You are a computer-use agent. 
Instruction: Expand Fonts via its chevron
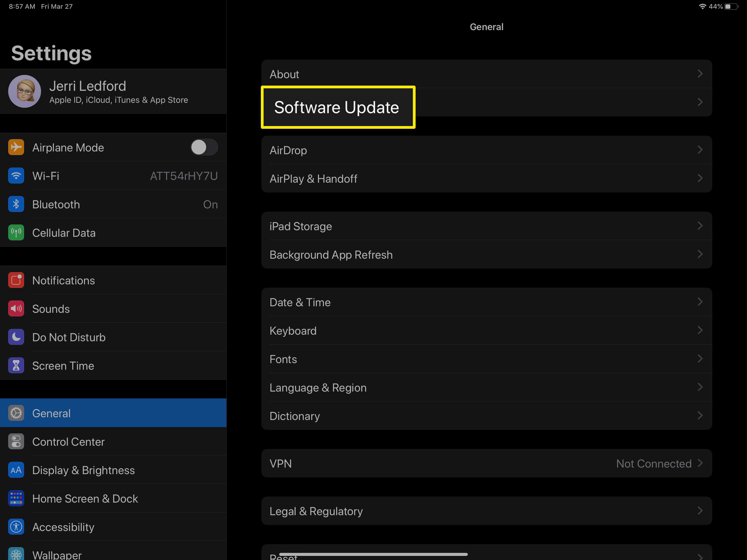tap(700, 358)
